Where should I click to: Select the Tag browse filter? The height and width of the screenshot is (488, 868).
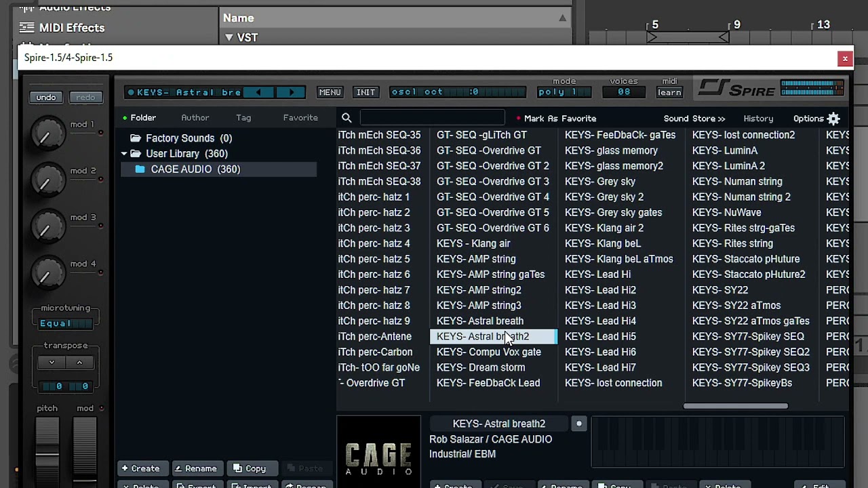click(x=243, y=118)
